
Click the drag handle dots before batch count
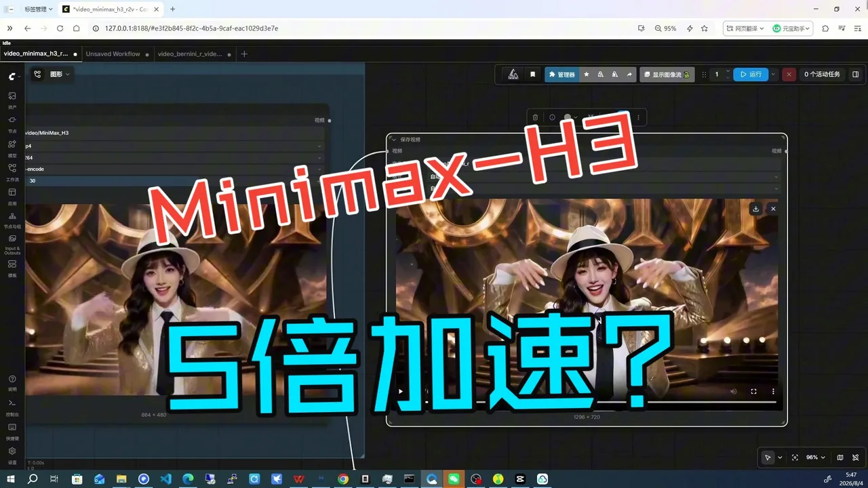(x=704, y=75)
